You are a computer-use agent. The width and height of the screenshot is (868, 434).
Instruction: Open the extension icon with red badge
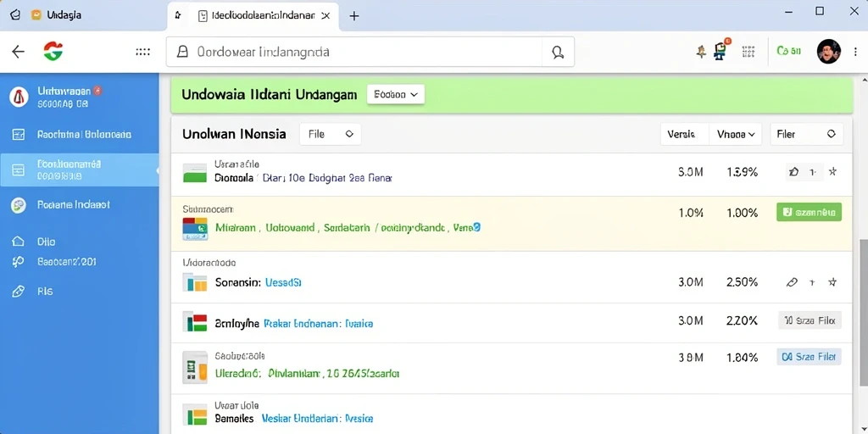tap(721, 50)
